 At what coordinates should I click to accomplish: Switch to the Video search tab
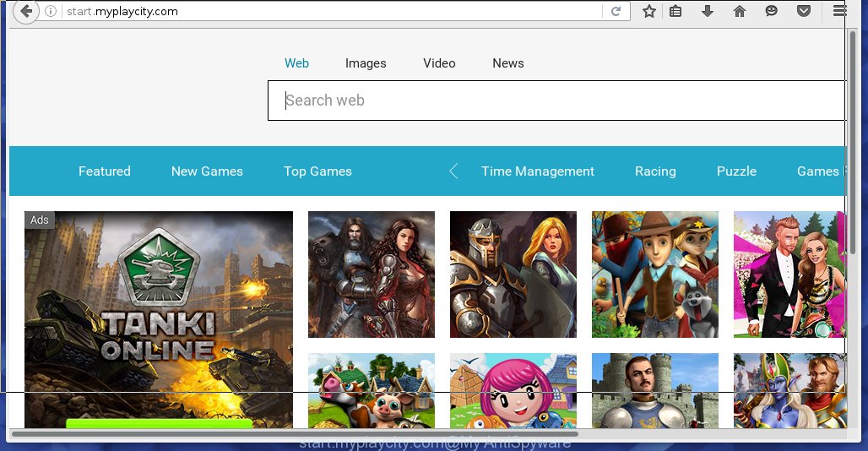(x=440, y=63)
